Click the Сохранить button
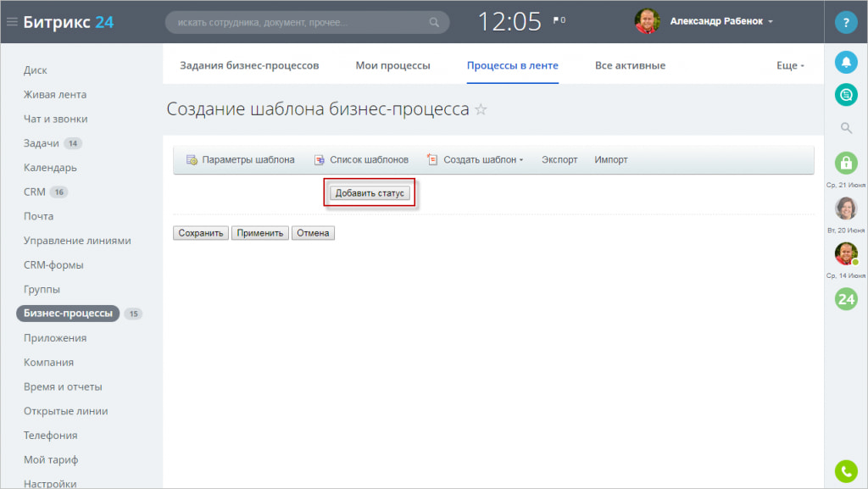The image size is (868, 489). [x=200, y=233]
